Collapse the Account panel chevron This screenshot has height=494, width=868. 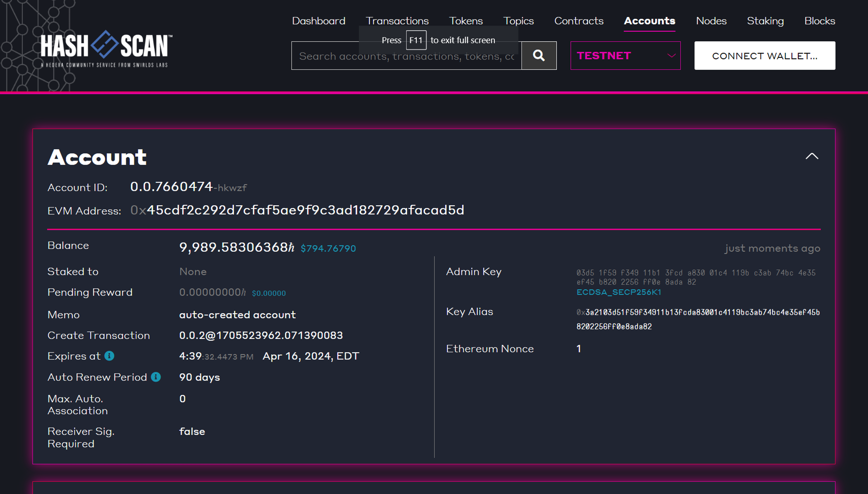[812, 156]
